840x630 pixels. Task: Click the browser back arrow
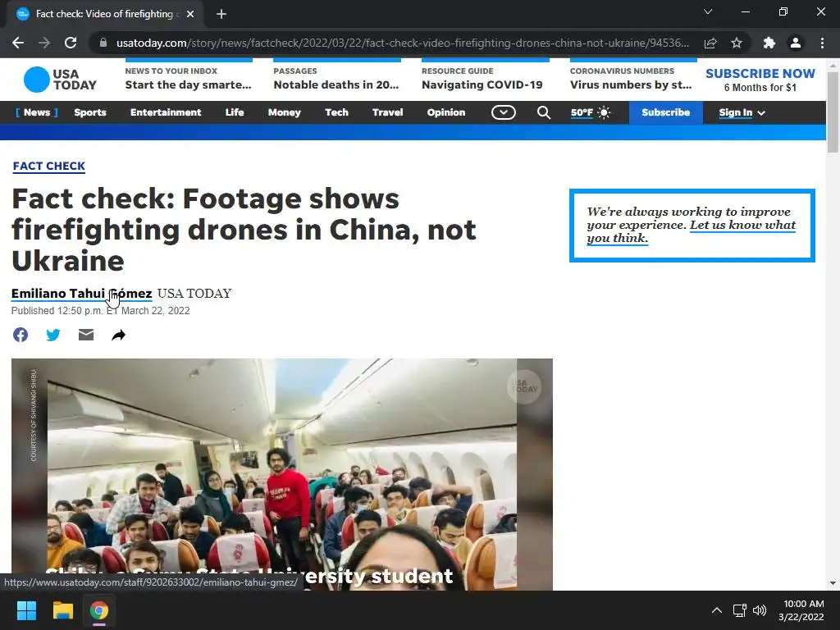[18, 43]
